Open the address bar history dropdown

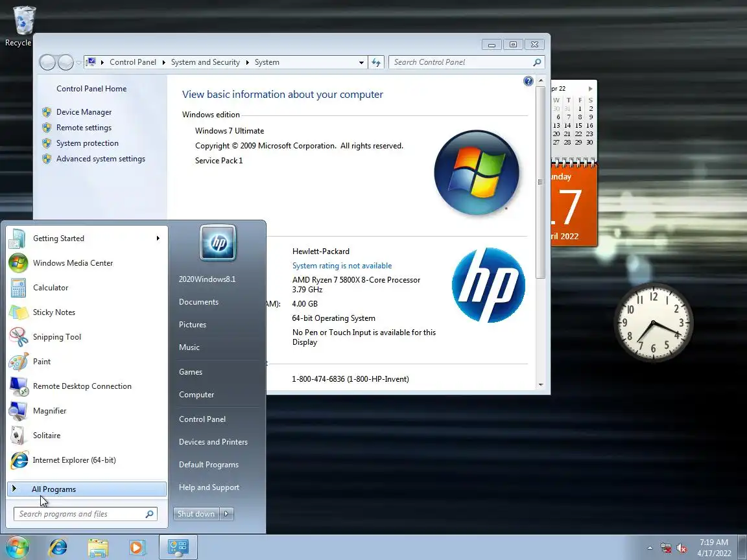[x=361, y=62]
